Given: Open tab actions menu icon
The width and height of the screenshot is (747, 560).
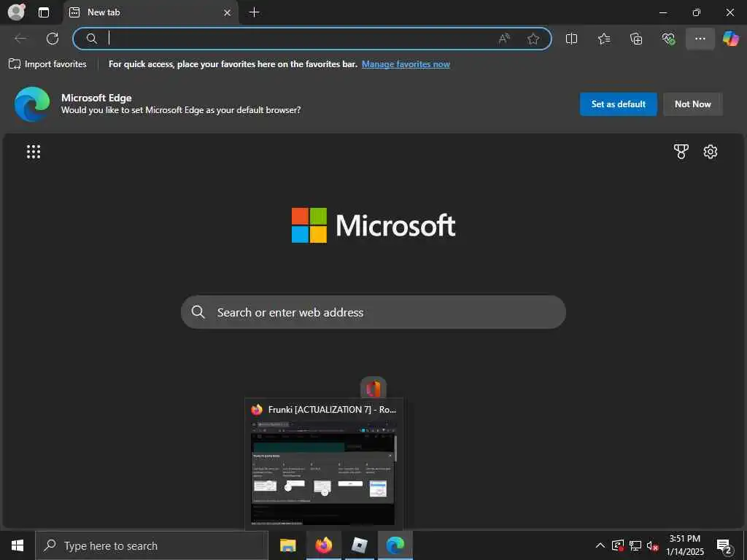Looking at the screenshot, I should (44, 12).
